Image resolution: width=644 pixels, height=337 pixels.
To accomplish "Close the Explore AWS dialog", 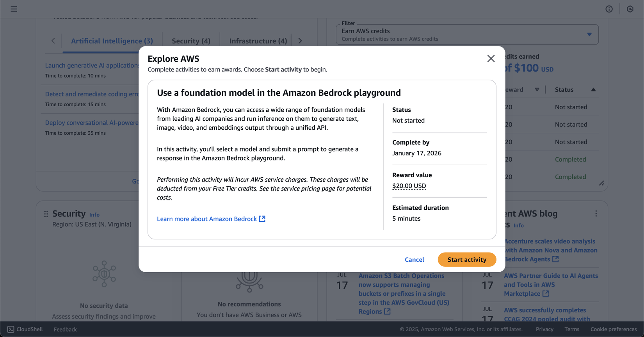I will (491, 59).
